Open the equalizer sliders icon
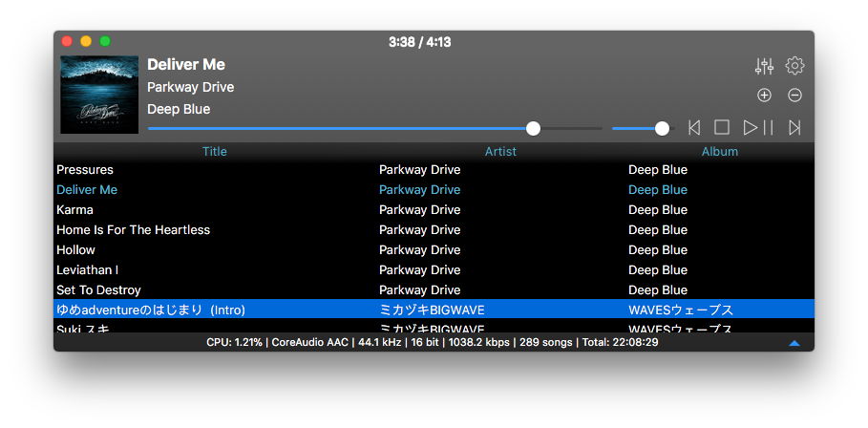 [764, 66]
